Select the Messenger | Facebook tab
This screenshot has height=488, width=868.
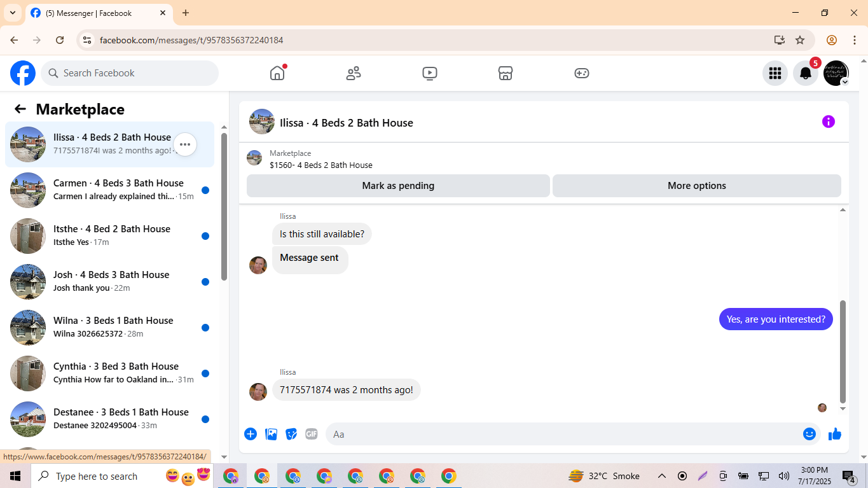pyautogui.click(x=99, y=13)
